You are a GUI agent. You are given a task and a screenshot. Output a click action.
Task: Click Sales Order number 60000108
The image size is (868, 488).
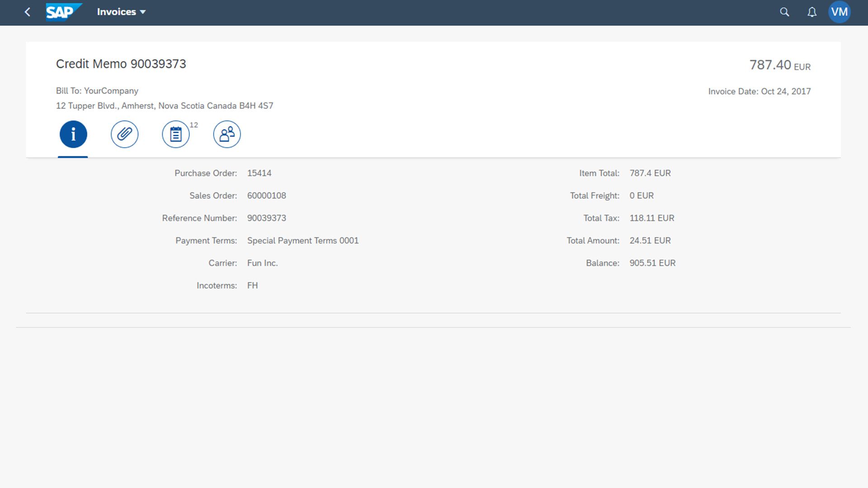pos(266,196)
